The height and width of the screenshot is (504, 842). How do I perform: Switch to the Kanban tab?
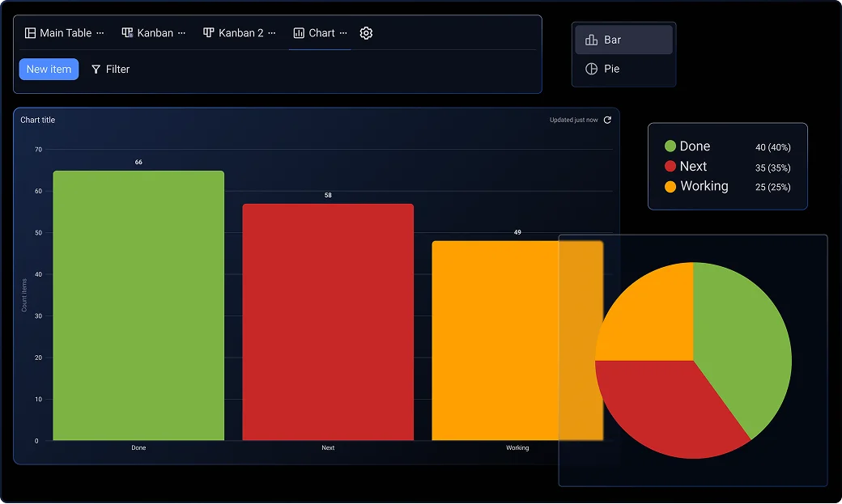coord(147,32)
